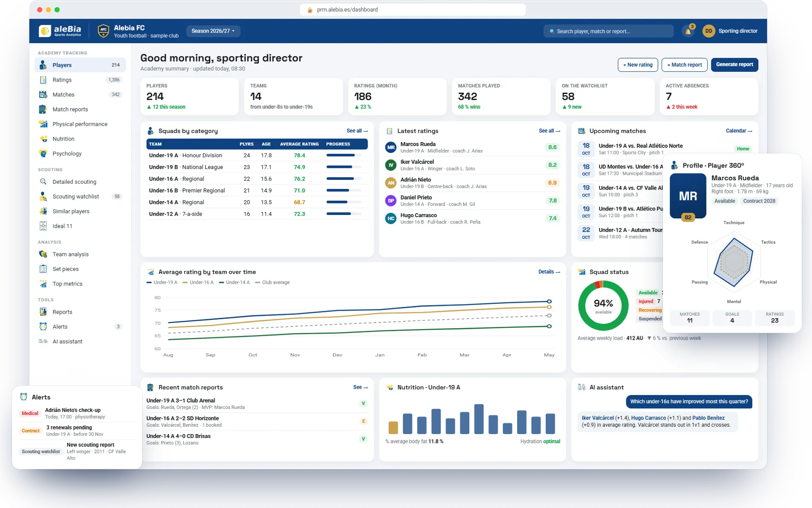Open Reports in the Tools section
The height and width of the screenshot is (508, 812).
coord(80,312)
